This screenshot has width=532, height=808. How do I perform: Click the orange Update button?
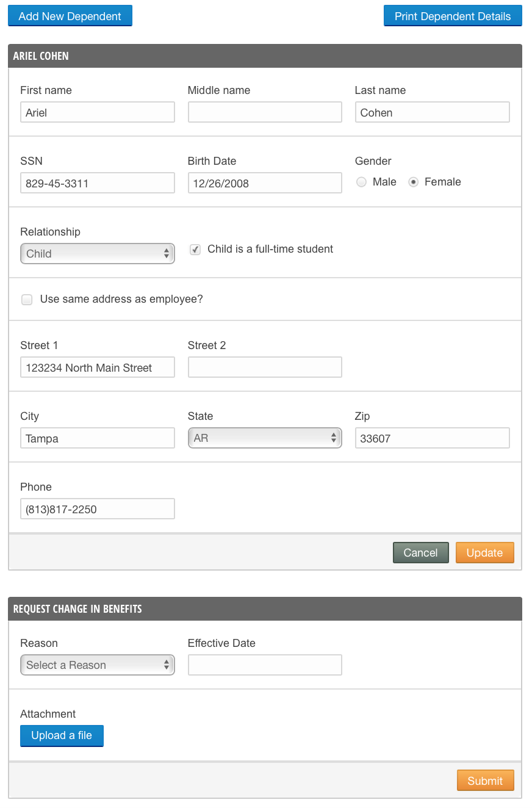tap(484, 553)
